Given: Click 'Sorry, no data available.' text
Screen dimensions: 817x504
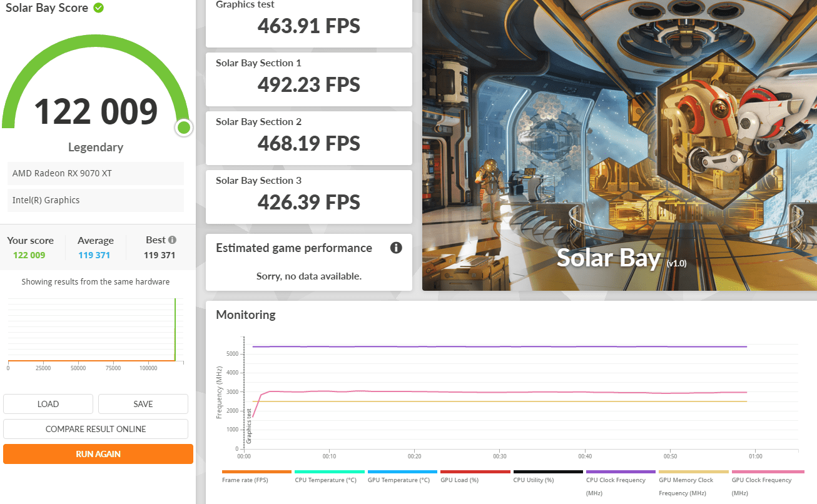Looking at the screenshot, I should [309, 276].
